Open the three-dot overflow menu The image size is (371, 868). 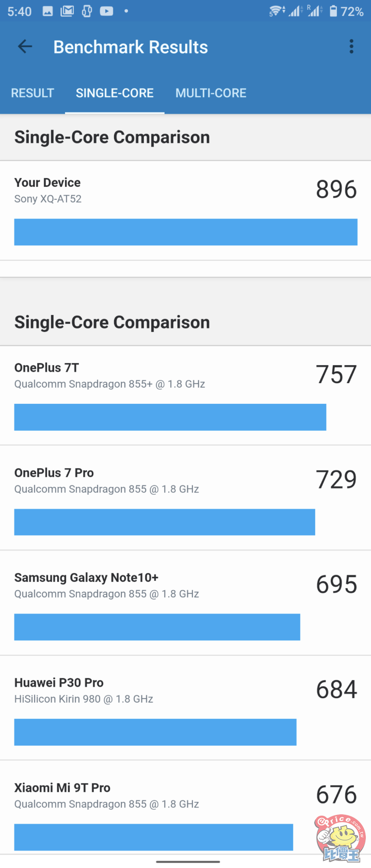pos(351,46)
